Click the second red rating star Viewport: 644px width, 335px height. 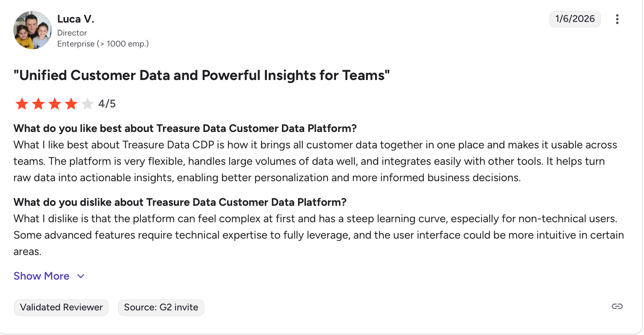[x=38, y=104]
